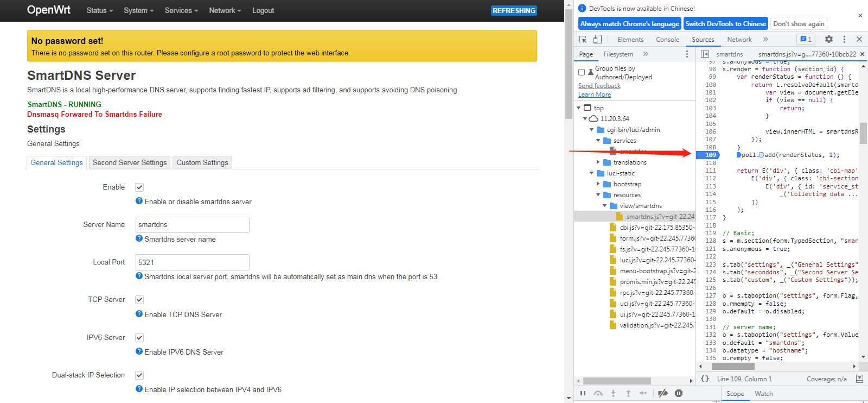Toggle Dual-stack IP Selection checkbox
Viewport: 868px width, 403px height.
(x=139, y=375)
